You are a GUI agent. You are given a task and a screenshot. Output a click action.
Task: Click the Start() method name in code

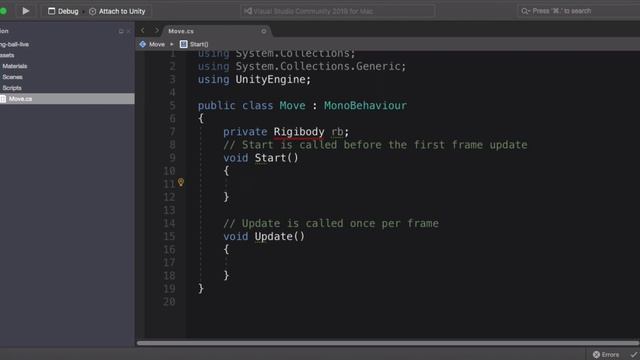click(x=276, y=158)
